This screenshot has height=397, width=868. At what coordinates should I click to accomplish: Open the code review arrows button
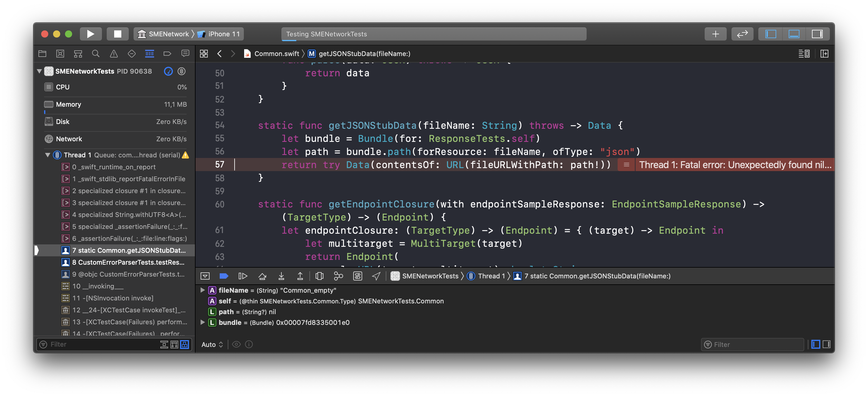pyautogui.click(x=742, y=34)
